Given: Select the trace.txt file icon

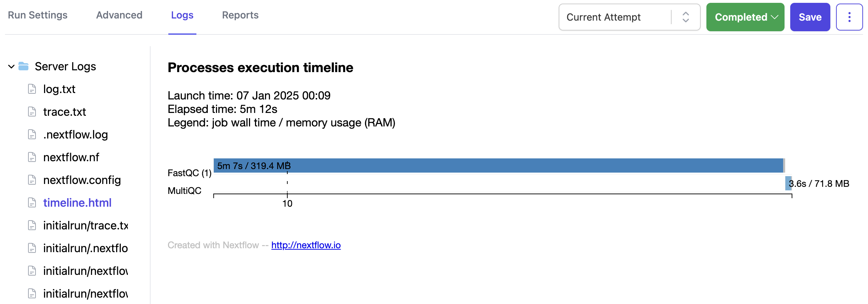Looking at the screenshot, I should (32, 112).
